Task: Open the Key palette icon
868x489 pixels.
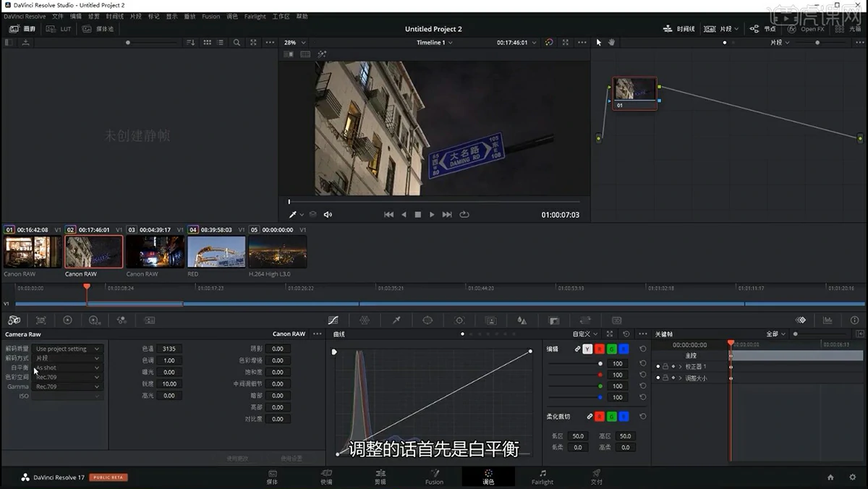Action: pyautogui.click(x=554, y=320)
